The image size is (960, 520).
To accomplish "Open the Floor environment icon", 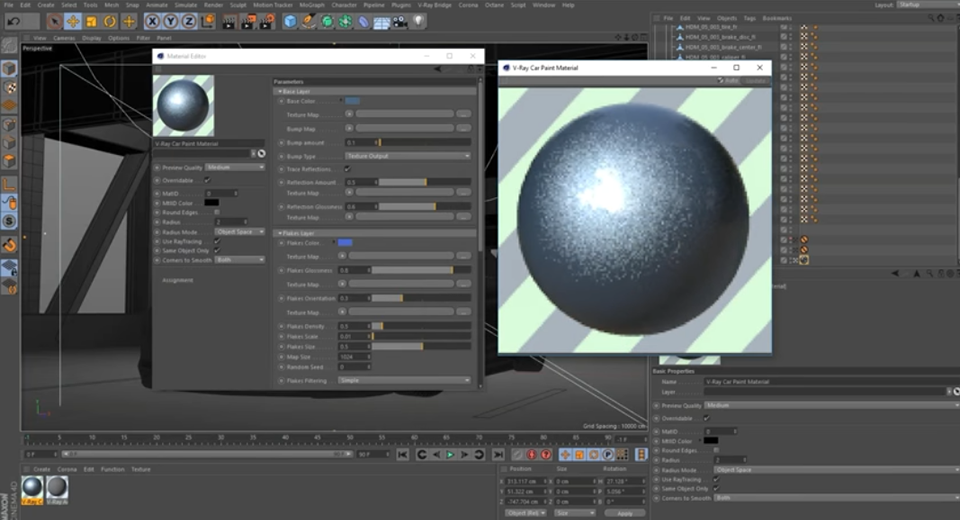I will click(381, 22).
